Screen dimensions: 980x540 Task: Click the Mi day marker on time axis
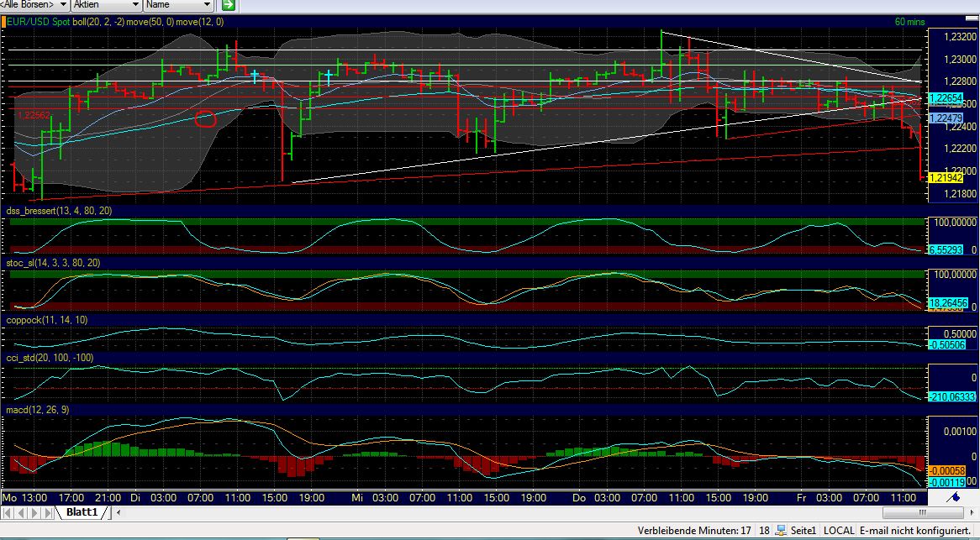tap(357, 498)
